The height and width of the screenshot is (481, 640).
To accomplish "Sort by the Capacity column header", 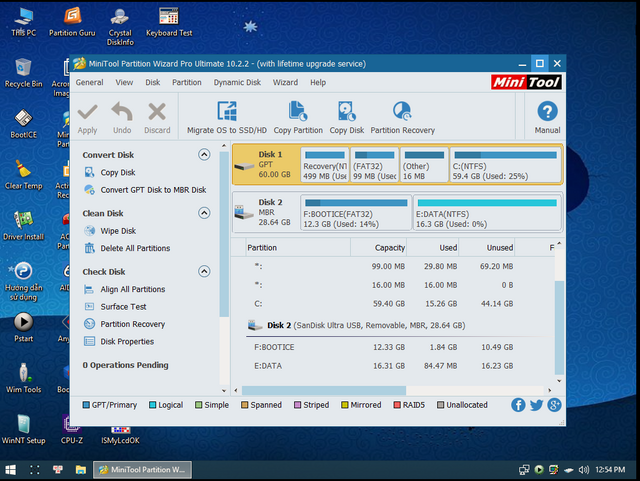I will click(378, 248).
